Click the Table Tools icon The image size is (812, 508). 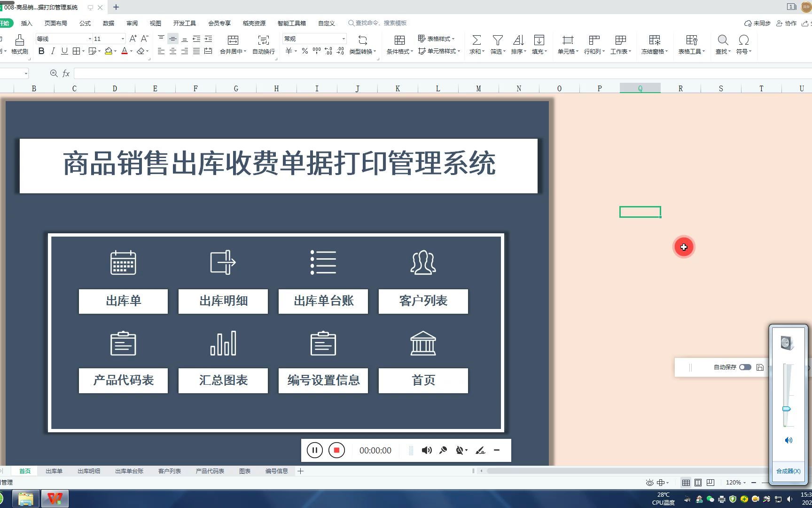click(x=691, y=40)
